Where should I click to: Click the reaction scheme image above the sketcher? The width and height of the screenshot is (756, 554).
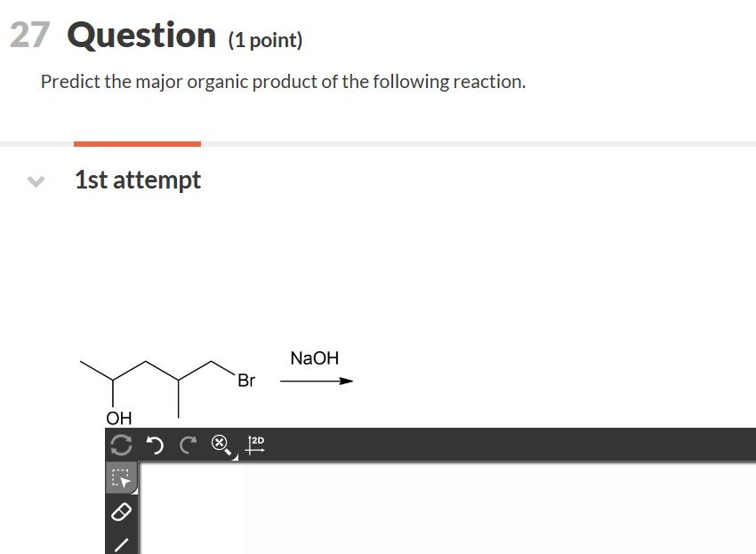tap(213, 382)
